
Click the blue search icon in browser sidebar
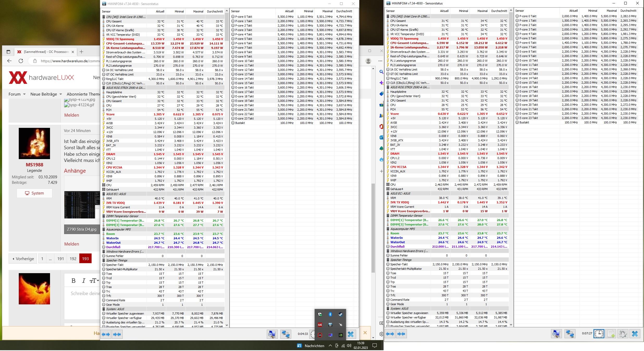click(x=381, y=72)
